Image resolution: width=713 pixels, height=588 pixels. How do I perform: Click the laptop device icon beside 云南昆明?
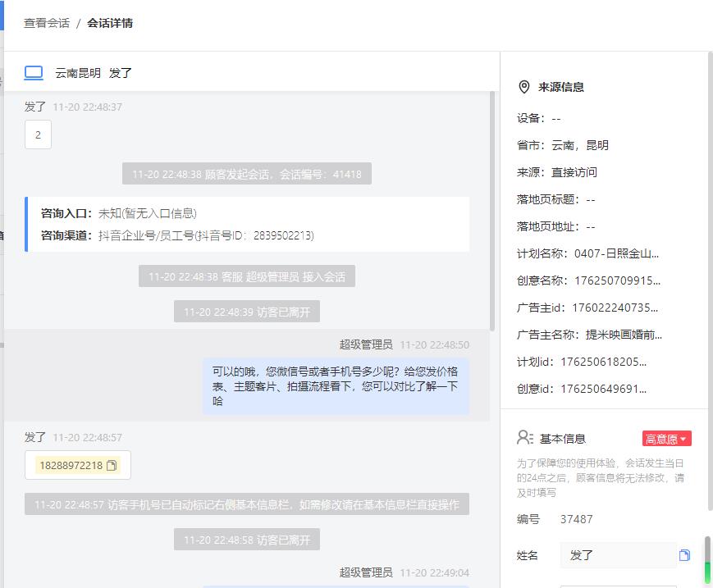click(34, 73)
